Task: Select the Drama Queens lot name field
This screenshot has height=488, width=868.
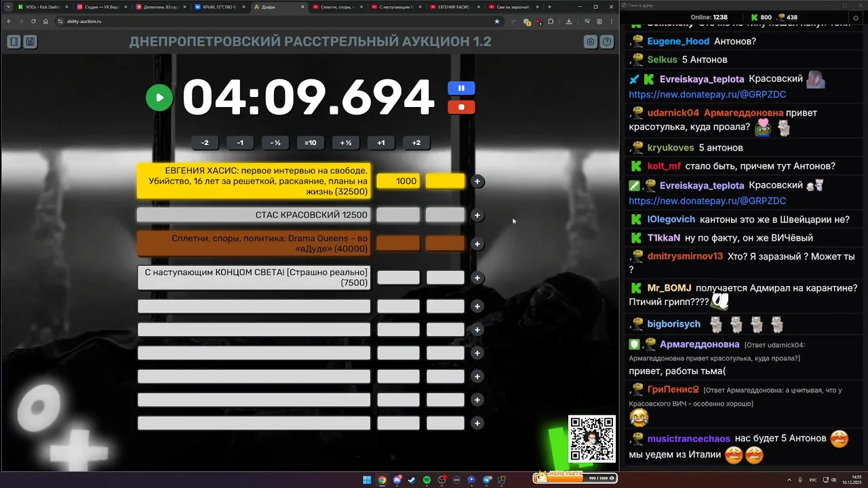Action: tap(254, 243)
